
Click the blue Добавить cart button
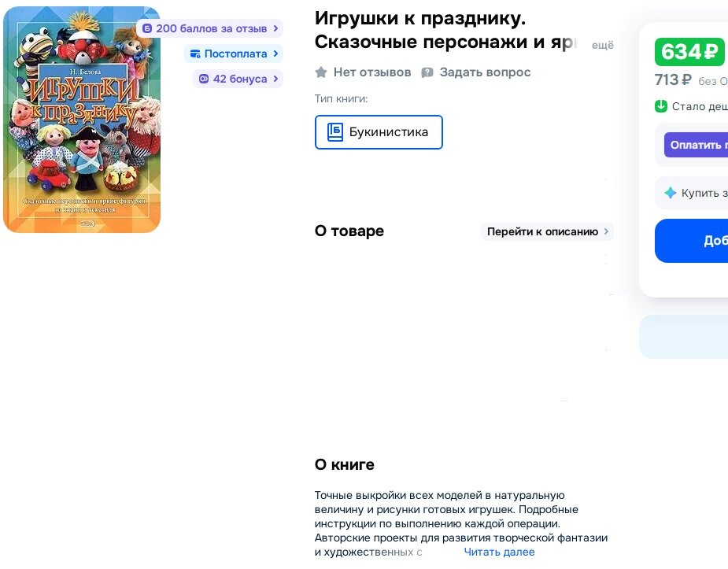click(691, 240)
